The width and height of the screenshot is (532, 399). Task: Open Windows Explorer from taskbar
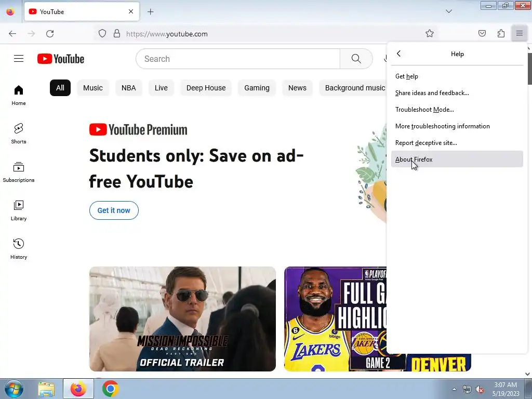[46, 389]
